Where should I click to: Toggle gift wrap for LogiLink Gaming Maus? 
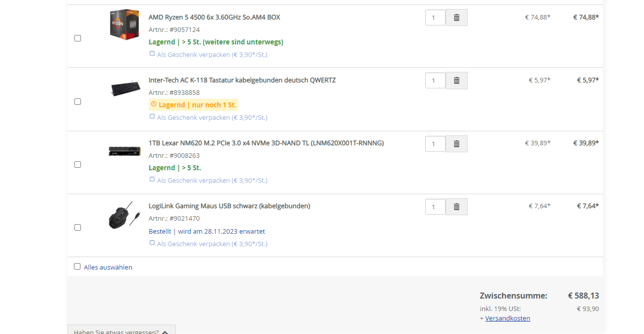pyautogui.click(x=152, y=243)
